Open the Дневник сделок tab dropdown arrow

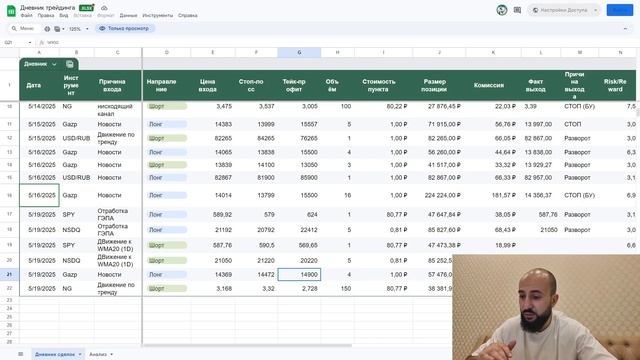click(80, 354)
